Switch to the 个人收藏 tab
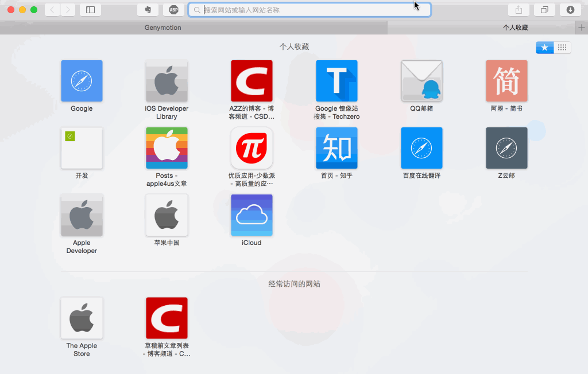This screenshot has height=374, width=588. [481, 28]
